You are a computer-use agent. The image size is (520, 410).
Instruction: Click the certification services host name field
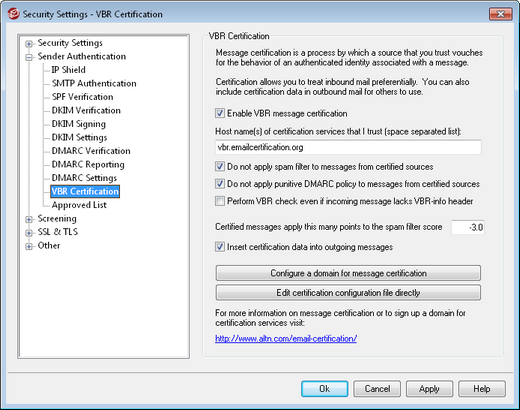[348, 147]
